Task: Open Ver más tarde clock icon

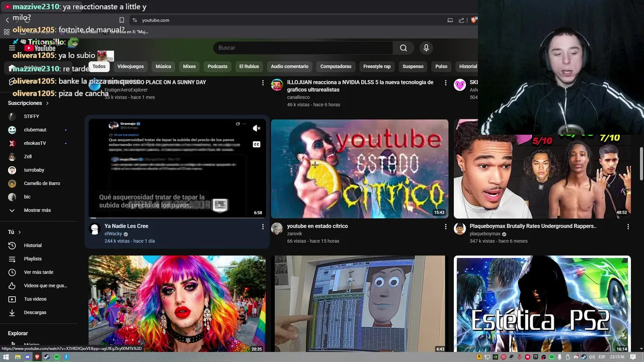Action: (12, 273)
